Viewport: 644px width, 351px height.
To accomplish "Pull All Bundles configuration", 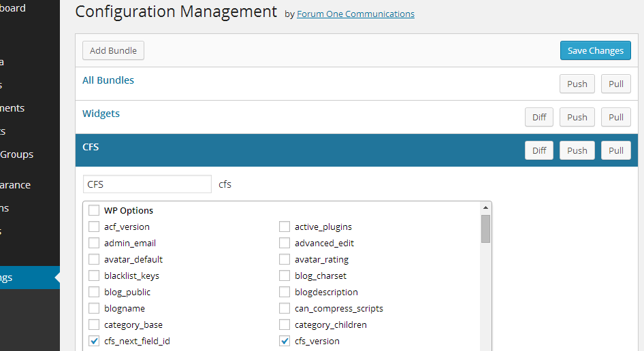I will coord(615,84).
